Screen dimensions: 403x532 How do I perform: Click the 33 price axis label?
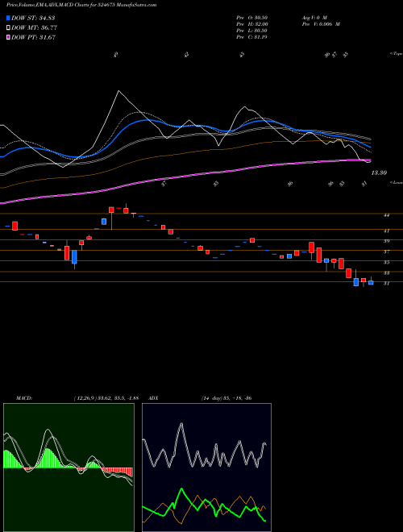(386, 273)
